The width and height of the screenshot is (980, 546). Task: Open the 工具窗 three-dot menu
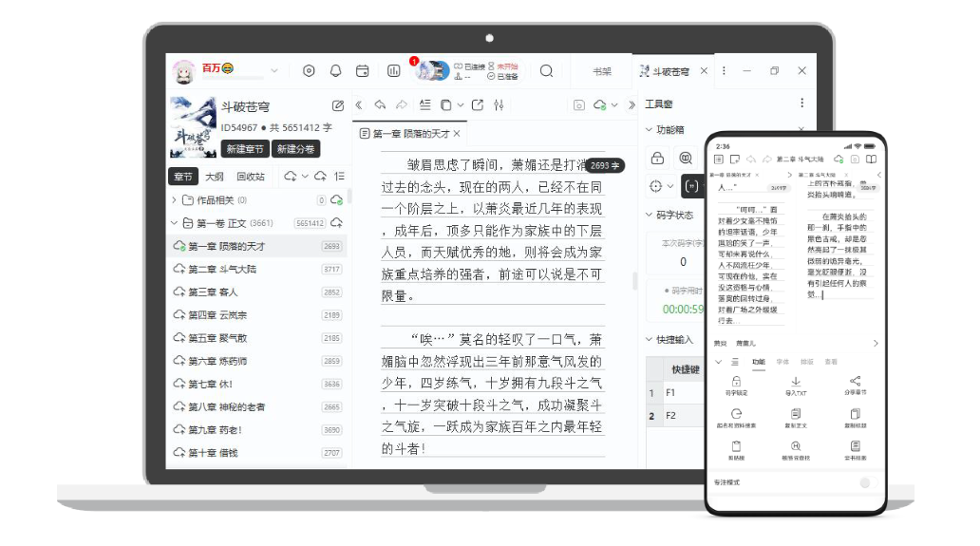click(801, 104)
